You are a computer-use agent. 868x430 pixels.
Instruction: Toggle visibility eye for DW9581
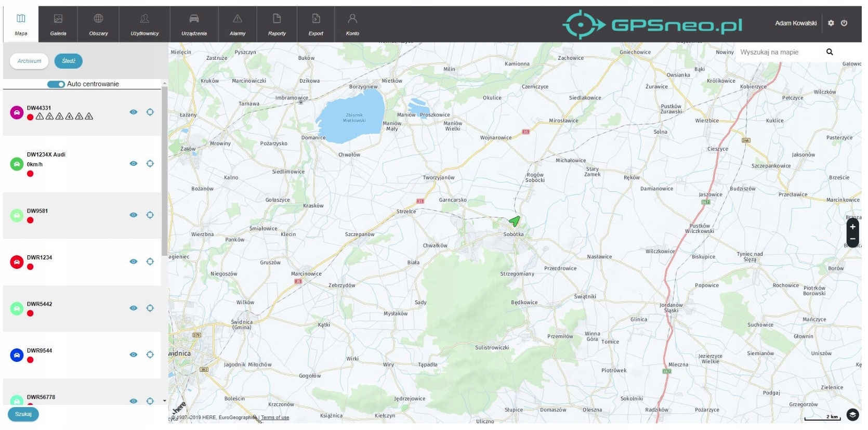click(134, 215)
